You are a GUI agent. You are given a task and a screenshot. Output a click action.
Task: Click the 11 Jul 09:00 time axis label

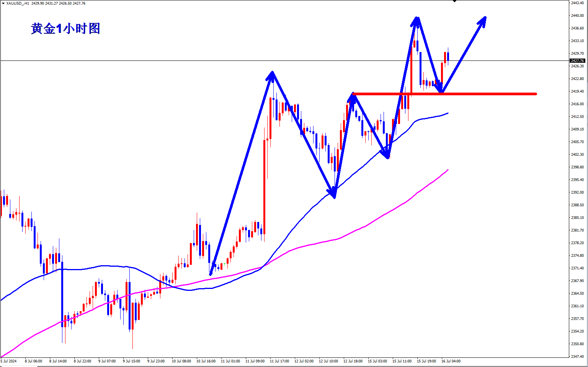tap(255, 361)
